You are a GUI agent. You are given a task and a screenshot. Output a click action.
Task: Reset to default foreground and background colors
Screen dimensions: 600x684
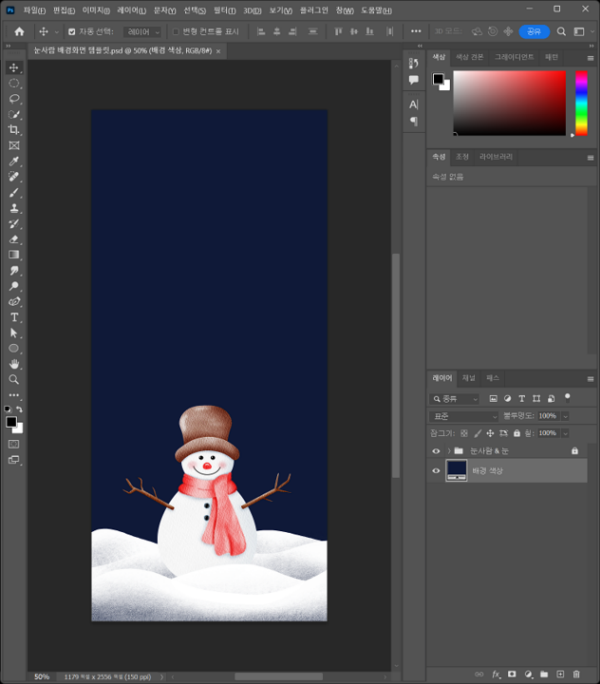(x=7, y=409)
